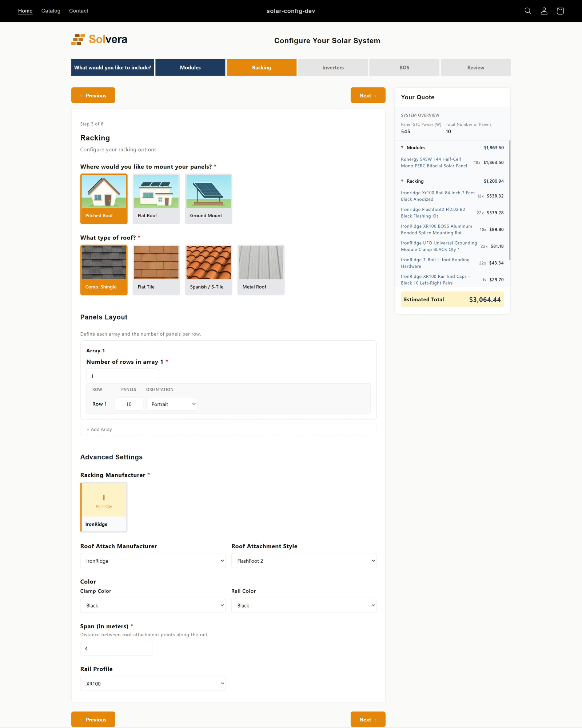Switch to the Review step tab
The height and width of the screenshot is (728, 582).
(x=476, y=67)
